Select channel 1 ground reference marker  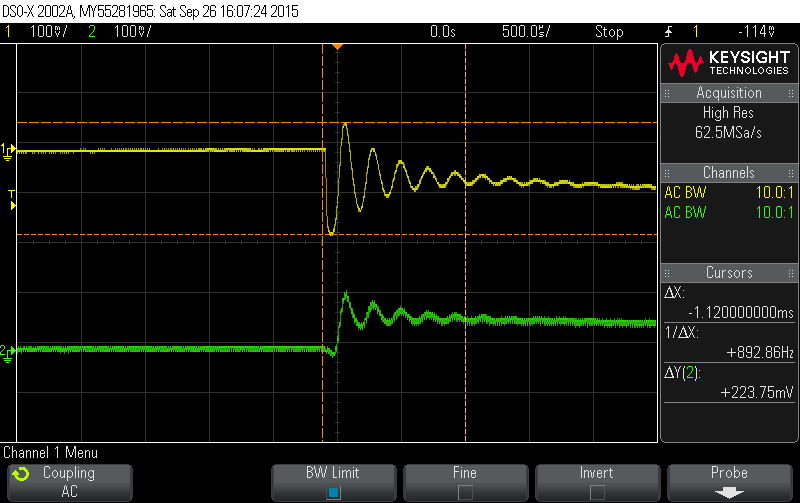pos(8,152)
